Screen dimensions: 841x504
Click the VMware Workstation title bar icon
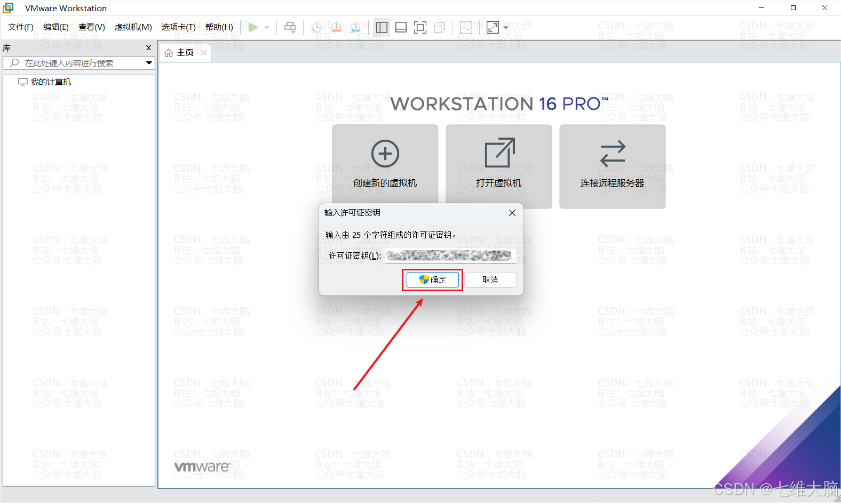[9, 8]
